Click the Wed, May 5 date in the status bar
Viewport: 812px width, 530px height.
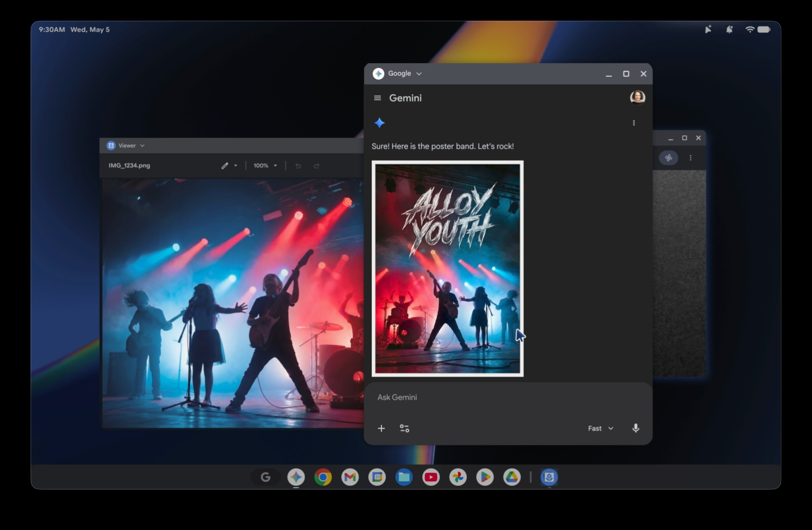[x=90, y=30]
